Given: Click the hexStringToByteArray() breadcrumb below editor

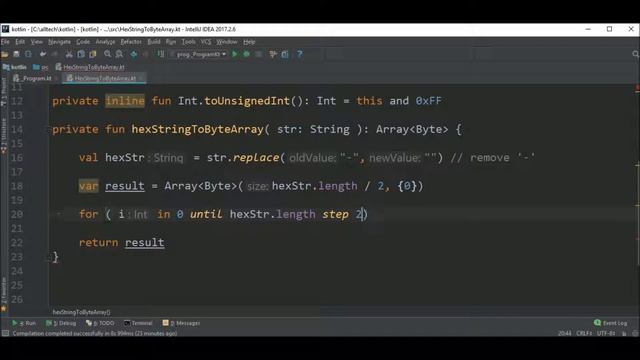Looking at the screenshot, I should pyautogui.click(x=81, y=312).
